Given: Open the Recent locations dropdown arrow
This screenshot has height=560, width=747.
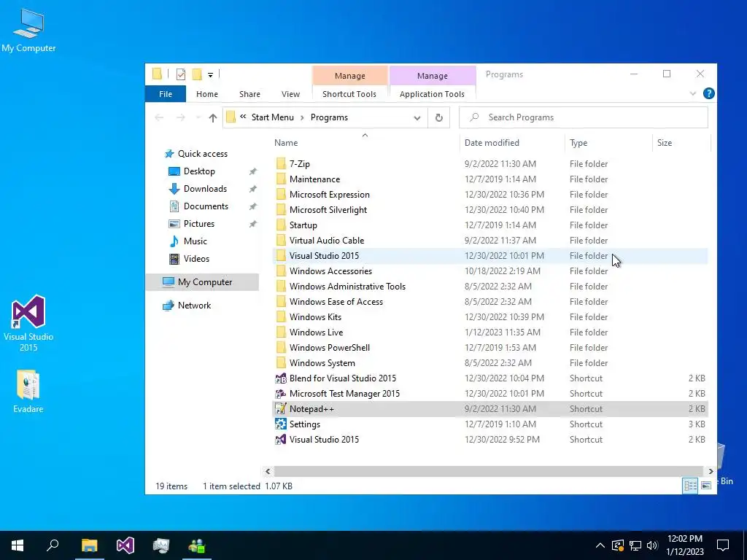Looking at the screenshot, I should click(x=198, y=117).
